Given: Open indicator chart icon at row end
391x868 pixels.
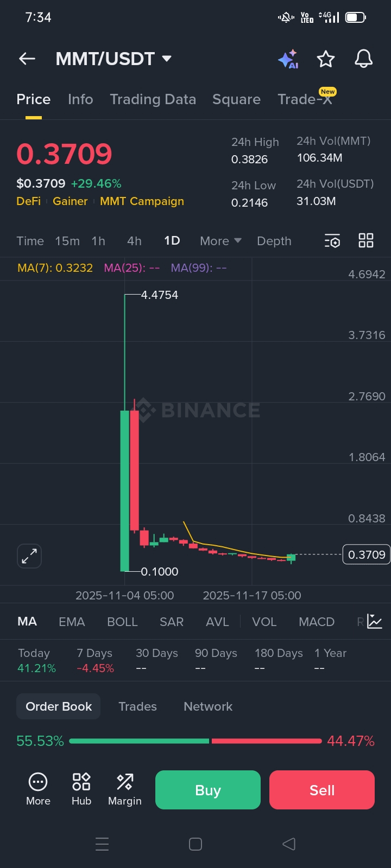Looking at the screenshot, I should click(x=375, y=621).
